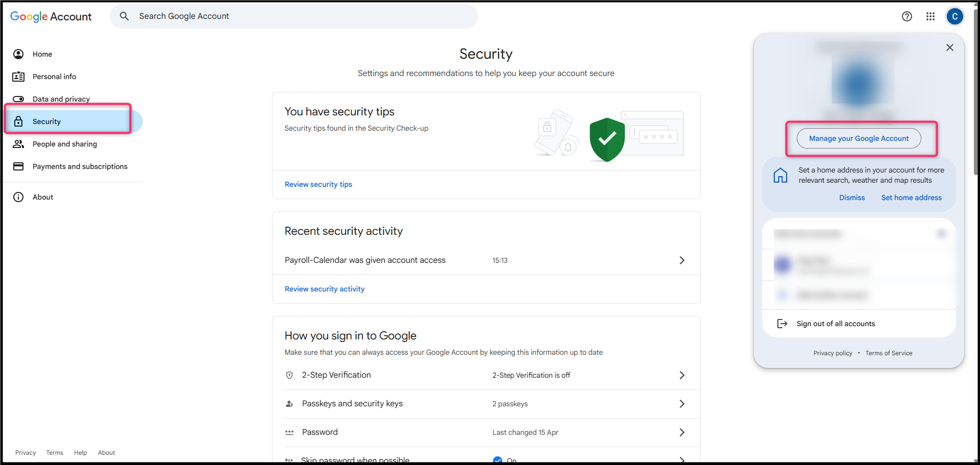This screenshot has height=465, width=980.
Task: Click the Home sidebar icon
Action: [18, 54]
